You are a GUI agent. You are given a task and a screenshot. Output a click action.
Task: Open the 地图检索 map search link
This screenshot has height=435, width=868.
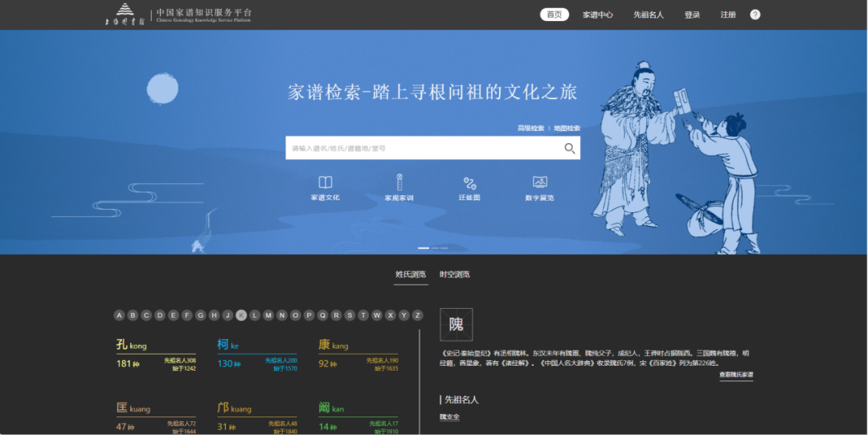pos(567,129)
